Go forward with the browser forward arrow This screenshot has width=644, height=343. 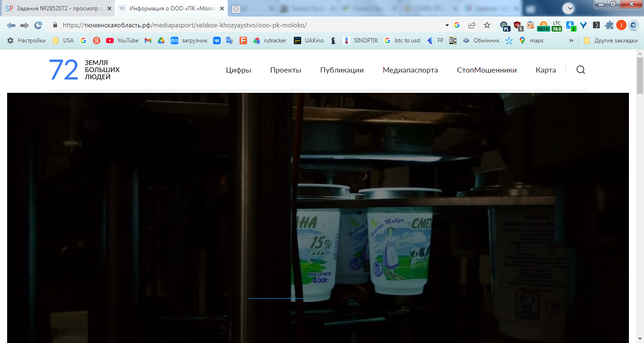point(25,25)
